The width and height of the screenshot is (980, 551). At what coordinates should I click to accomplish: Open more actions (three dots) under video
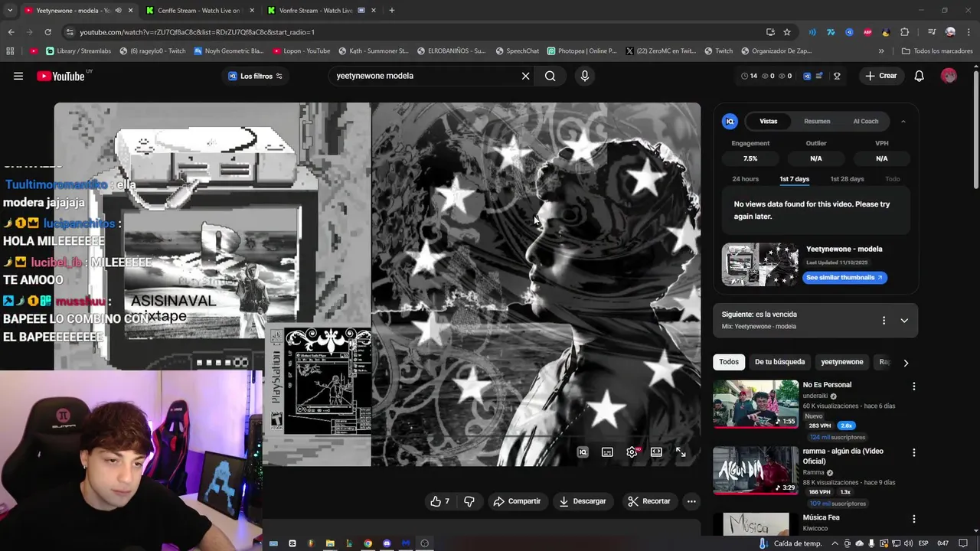coord(691,501)
